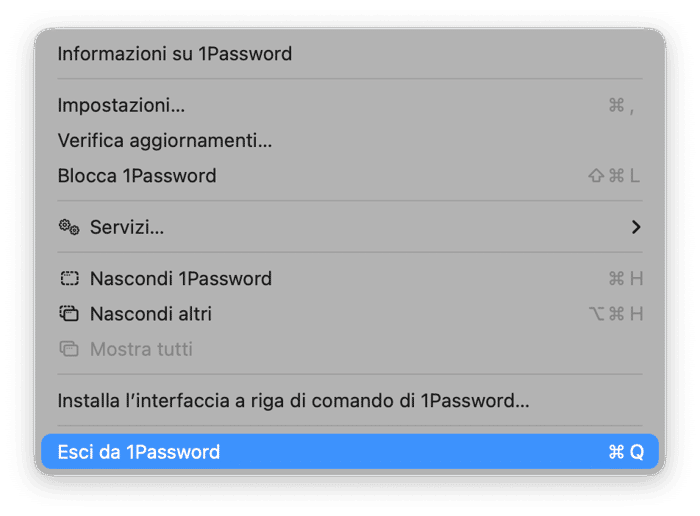Open Impostazioni… from the menu
The height and width of the screenshot is (516, 700).
[x=121, y=105]
